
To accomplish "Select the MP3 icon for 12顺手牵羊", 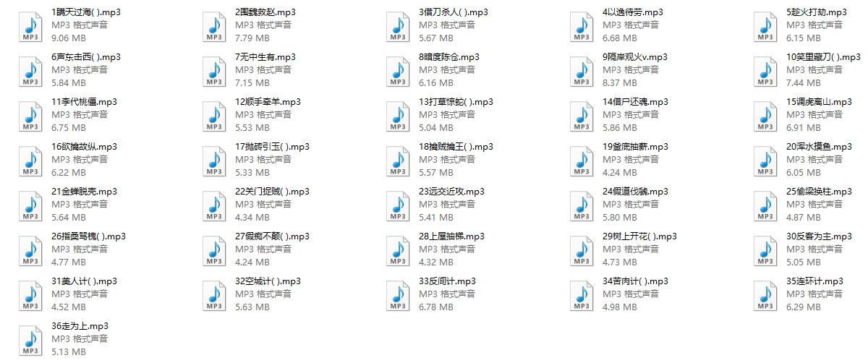I will [x=214, y=115].
